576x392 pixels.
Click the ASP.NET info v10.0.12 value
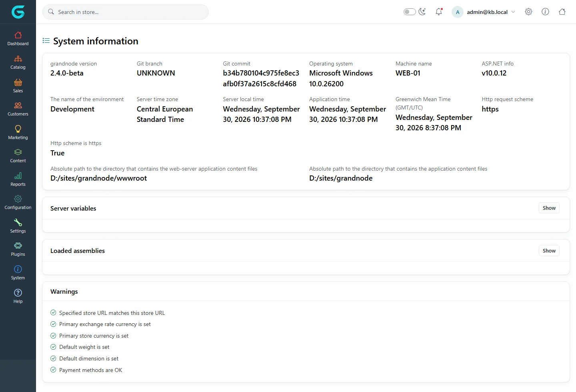pos(494,73)
